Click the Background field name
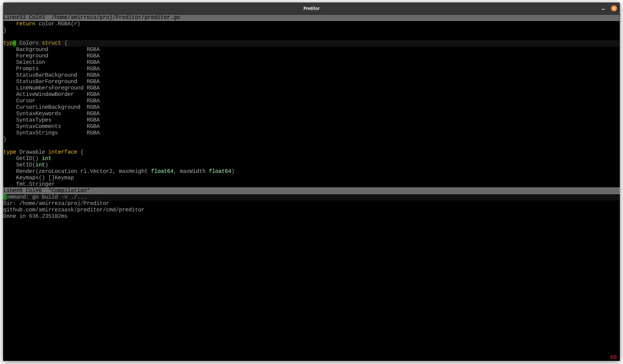The width and height of the screenshot is (623, 364). [x=32, y=49]
